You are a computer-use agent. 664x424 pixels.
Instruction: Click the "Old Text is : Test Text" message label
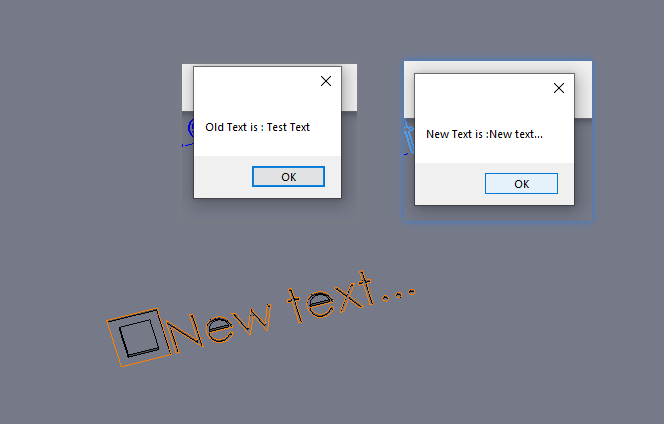point(257,127)
